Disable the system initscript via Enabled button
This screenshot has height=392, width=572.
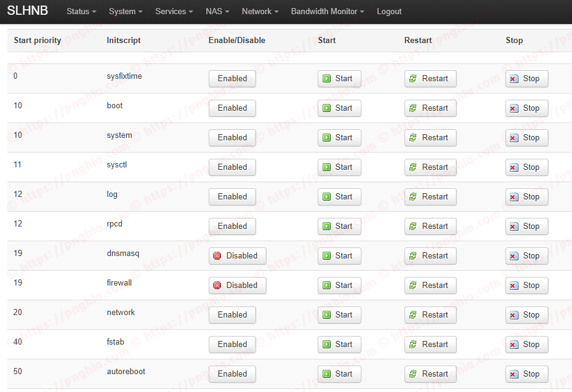[x=232, y=138]
